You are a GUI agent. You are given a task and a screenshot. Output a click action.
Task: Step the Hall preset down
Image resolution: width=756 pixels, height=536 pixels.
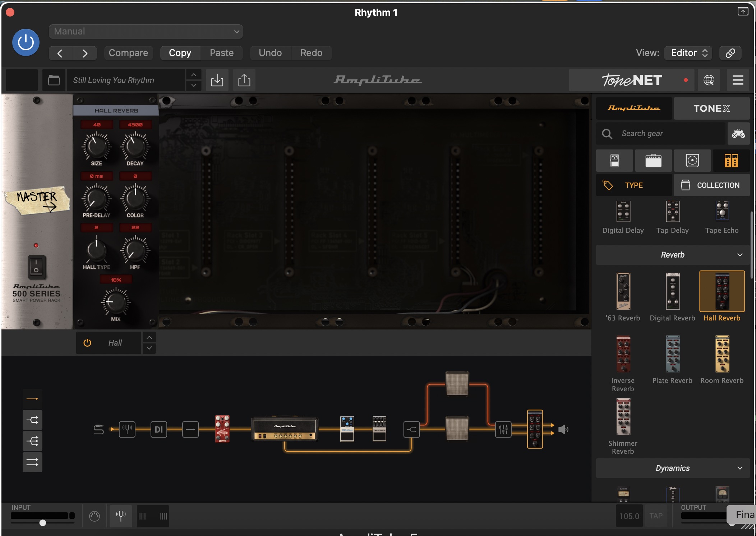pos(149,348)
